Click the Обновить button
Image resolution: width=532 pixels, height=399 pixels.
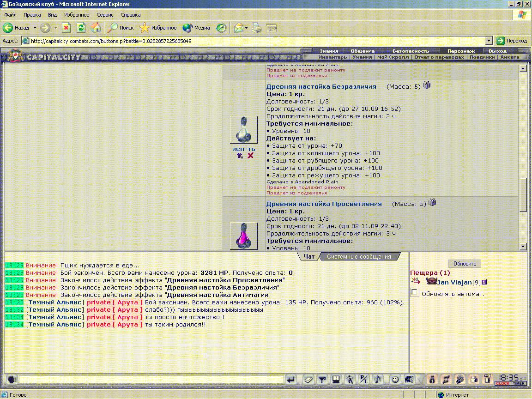(465, 264)
